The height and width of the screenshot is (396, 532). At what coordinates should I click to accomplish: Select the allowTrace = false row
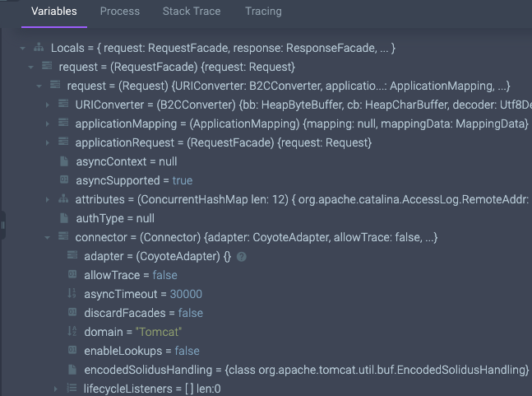coord(130,275)
